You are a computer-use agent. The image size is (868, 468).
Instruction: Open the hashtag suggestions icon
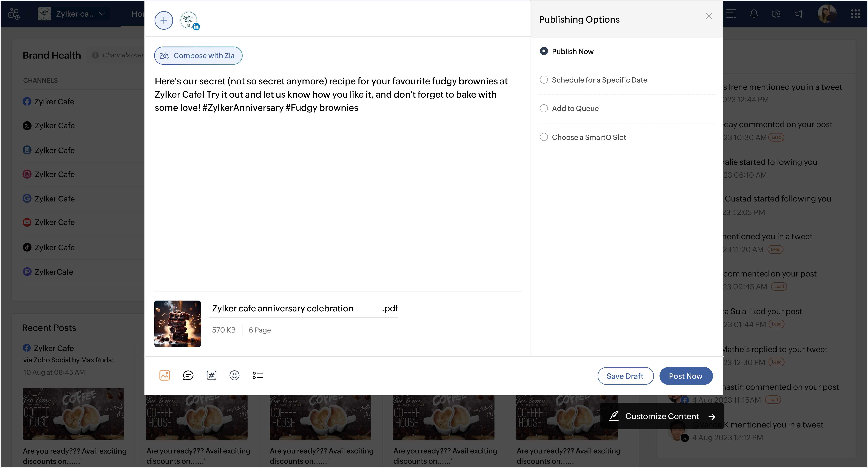tap(211, 375)
